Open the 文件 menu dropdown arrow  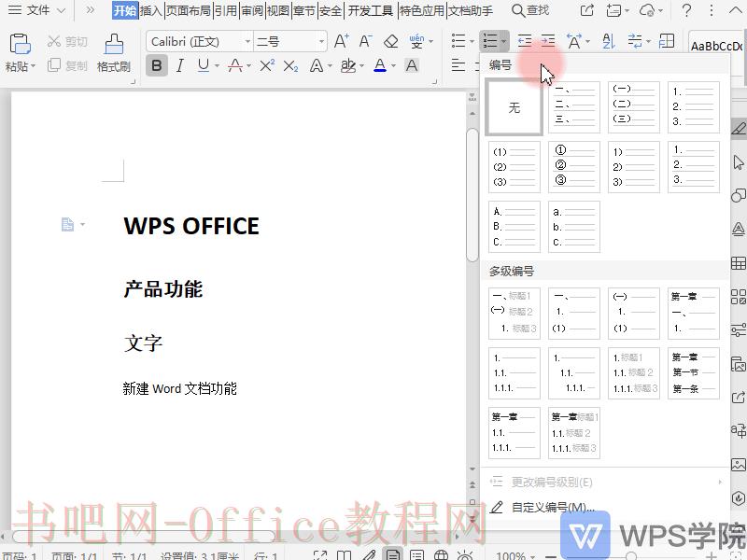click(61, 10)
